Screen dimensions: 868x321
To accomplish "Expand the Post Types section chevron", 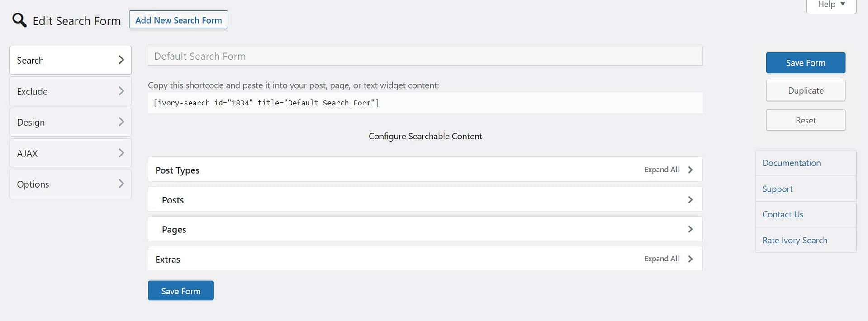I will click(x=690, y=170).
